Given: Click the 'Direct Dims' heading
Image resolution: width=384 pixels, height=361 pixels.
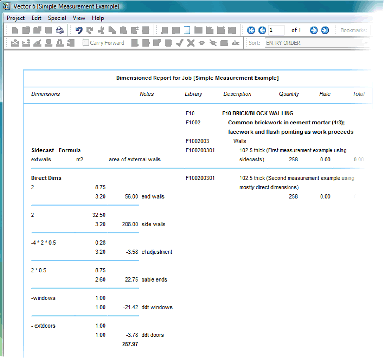Looking at the screenshot, I should (46, 178).
